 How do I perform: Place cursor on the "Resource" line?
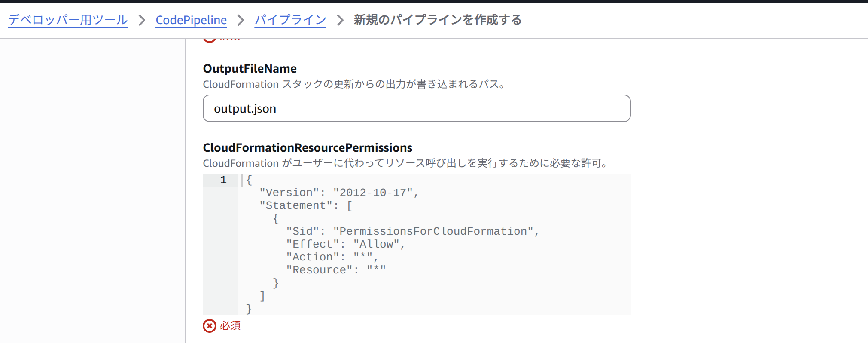[x=335, y=270]
